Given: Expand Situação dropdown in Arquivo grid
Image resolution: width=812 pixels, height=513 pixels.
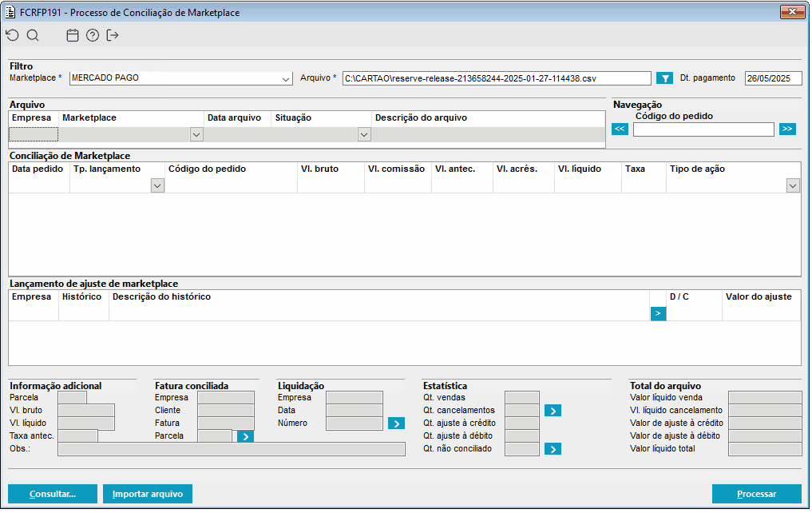Looking at the screenshot, I should pos(364,135).
